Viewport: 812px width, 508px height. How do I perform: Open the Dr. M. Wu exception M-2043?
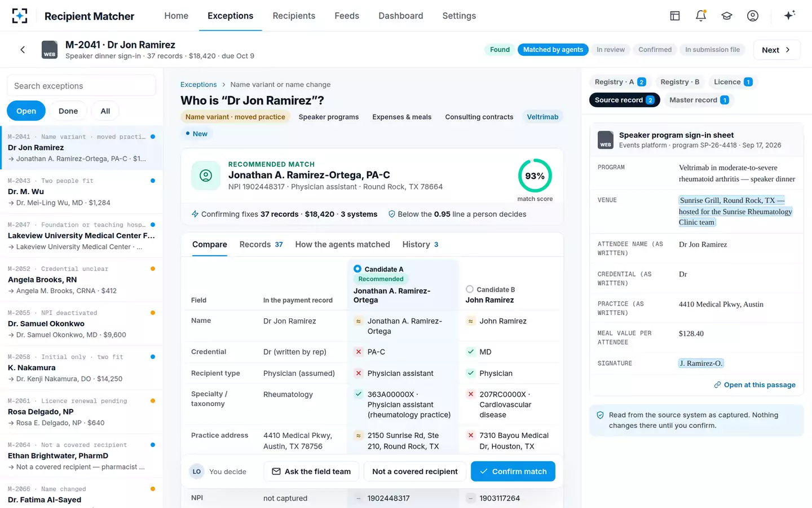[x=82, y=192]
